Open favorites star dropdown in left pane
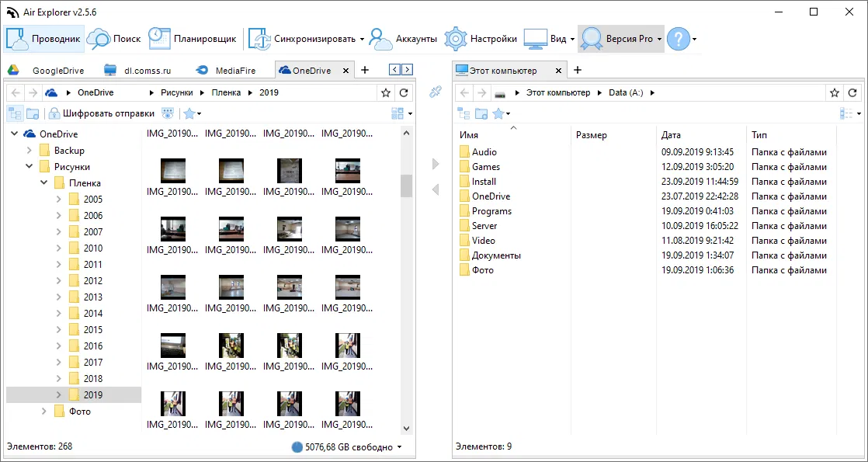 [x=192, y=113]
